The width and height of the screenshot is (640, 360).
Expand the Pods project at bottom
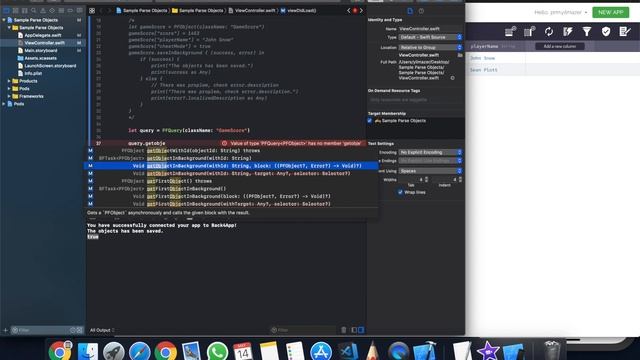4,104
